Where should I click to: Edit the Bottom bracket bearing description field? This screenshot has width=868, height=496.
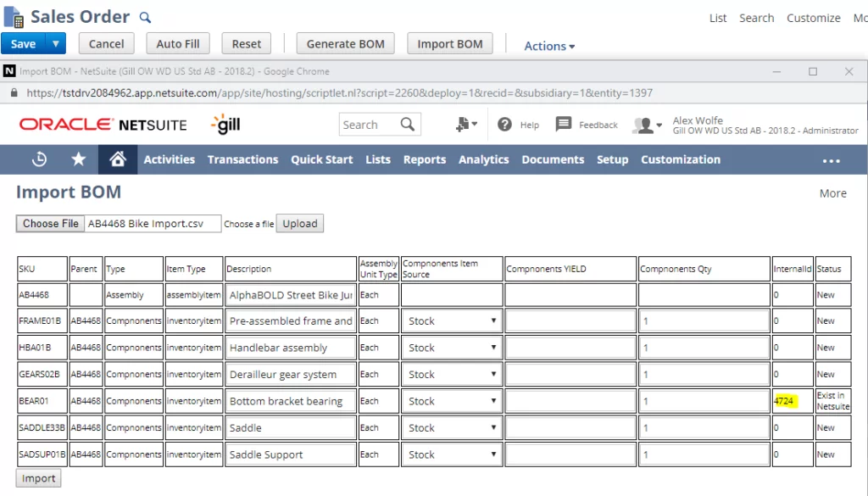pyautogui.click(x=291, y=401)
